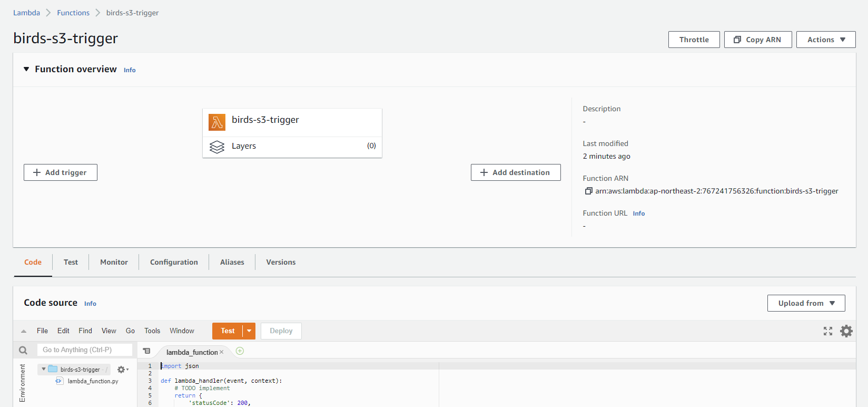Toggle fullscreen editor icon
Viewport: 868px width, 407px height.
[828, 331]
